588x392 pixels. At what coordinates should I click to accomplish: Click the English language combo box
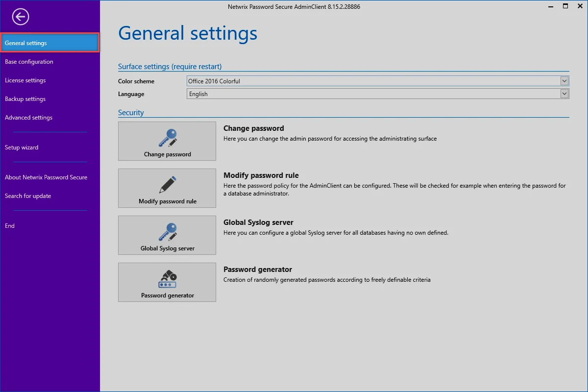[x=378, y=94]
